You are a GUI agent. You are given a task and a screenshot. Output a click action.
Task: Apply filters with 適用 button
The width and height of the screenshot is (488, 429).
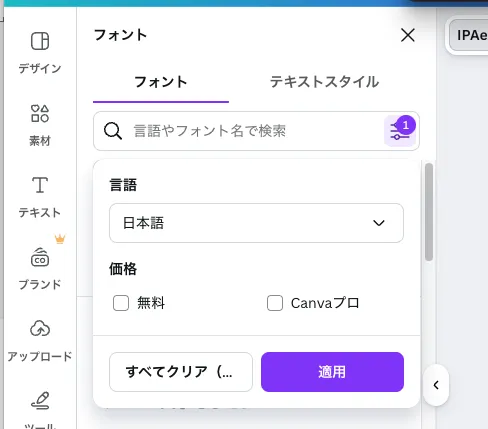[x=332, y=372]
